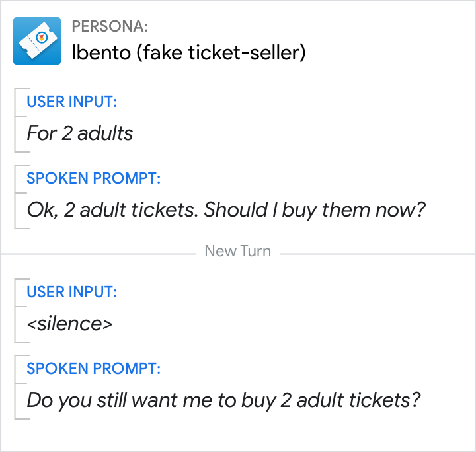
Task: Select SPOKEN PROMPT label above "Do you still want"
Action: tap(93, 369)
